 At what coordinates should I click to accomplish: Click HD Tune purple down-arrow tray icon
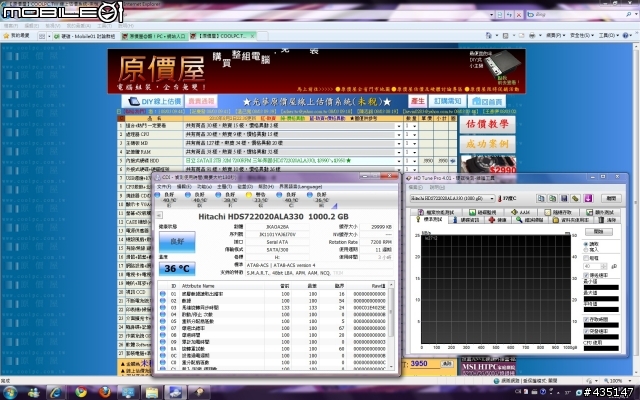click(588, 198)
